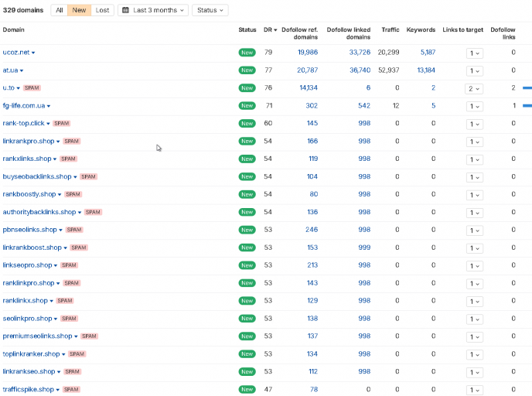This screenshot has width=532, height=396.
Task: Click keywords value 5,187 for ucoz.net
Action: [428, 53]
